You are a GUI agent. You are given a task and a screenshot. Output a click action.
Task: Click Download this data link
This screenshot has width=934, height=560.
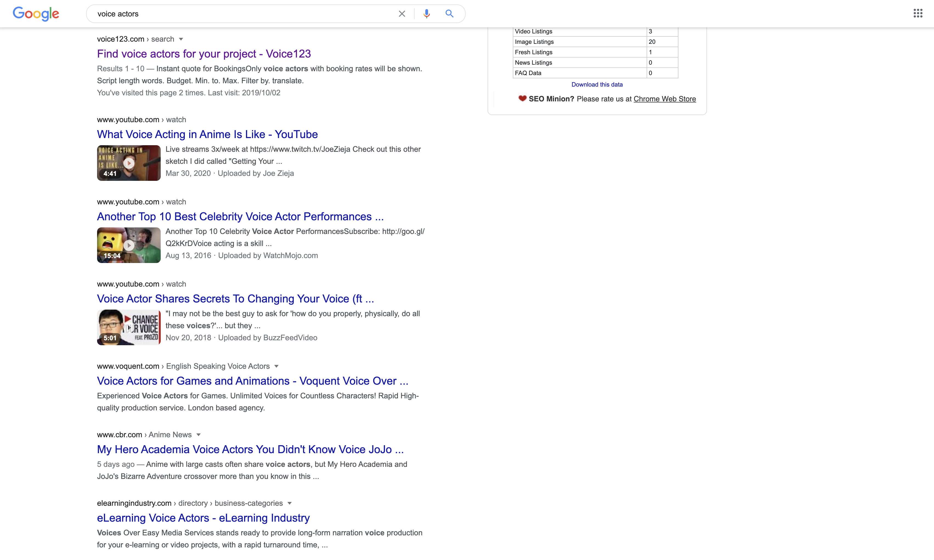pyautogui.click(x=597, y=85)
